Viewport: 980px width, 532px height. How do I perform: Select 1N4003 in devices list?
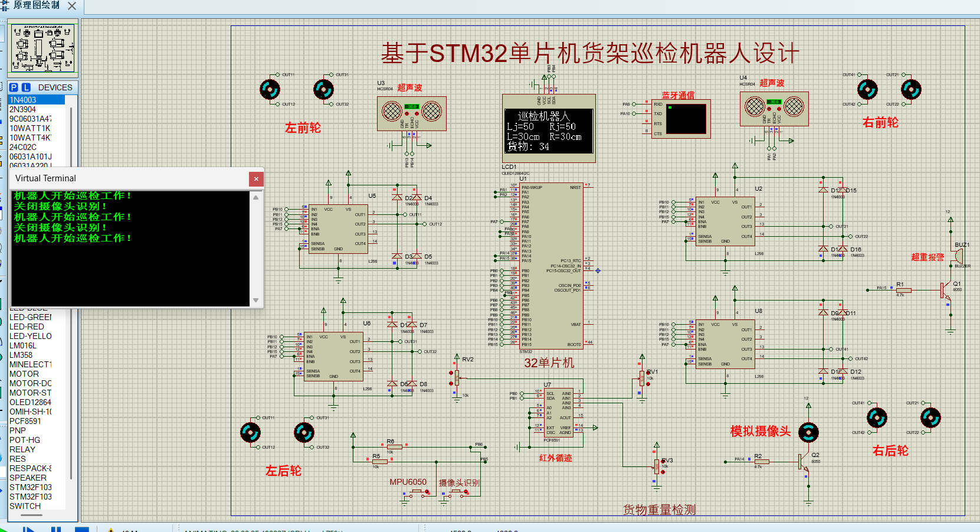pyautogui.click(x=37, y=100)
